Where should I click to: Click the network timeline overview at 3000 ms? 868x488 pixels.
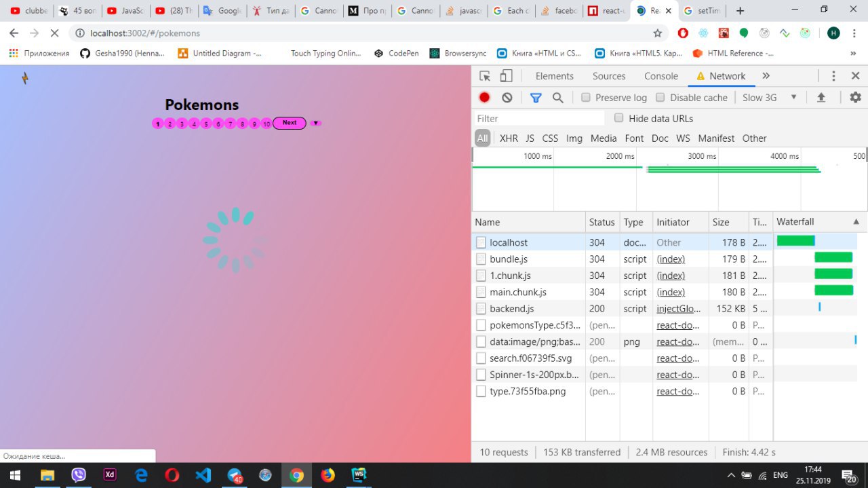[701, 156]
